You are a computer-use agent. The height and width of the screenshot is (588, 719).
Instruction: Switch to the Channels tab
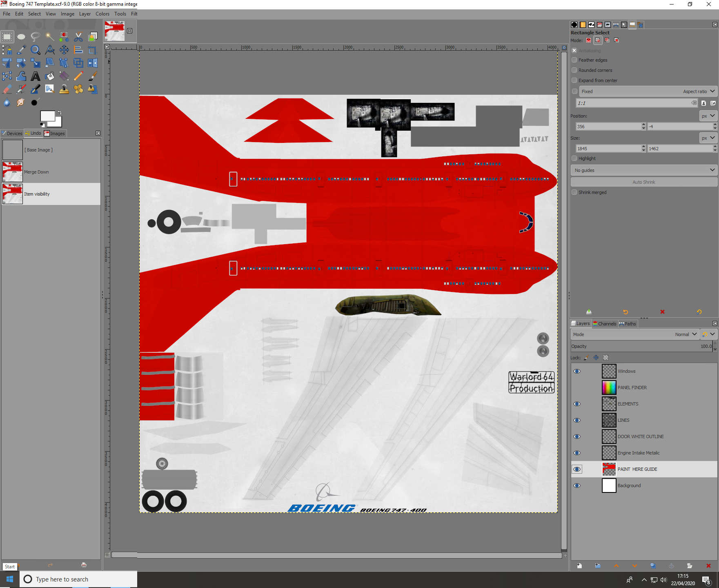click(x=605, y=323)
